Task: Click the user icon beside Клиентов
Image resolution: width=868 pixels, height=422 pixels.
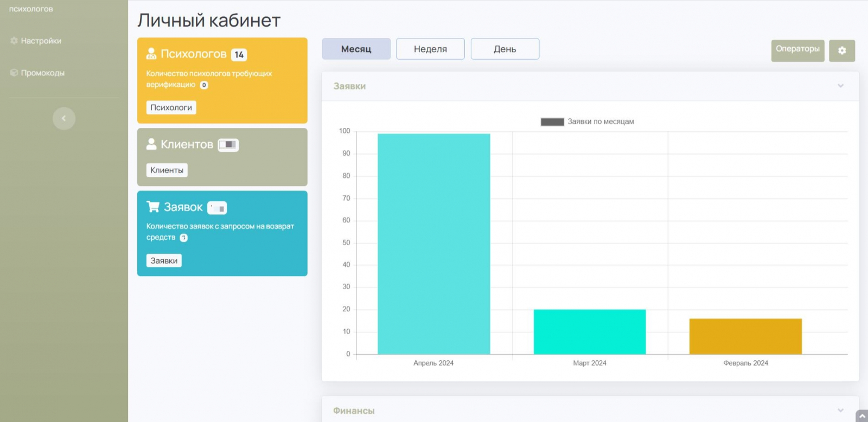Action: (x=151, y=144)
